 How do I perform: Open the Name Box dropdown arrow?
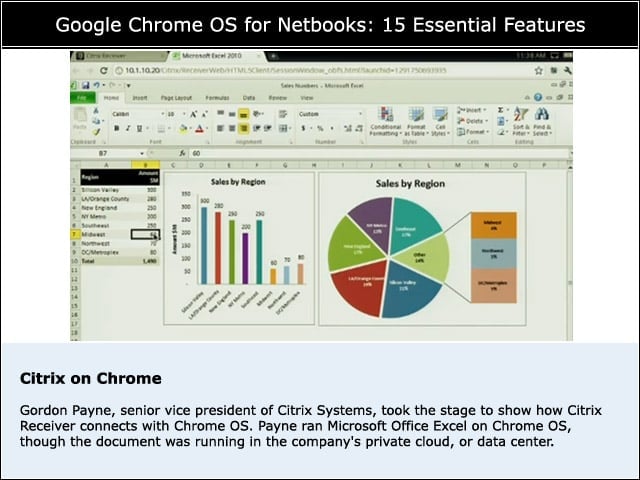pyautogui.click(x=142, y=153)
